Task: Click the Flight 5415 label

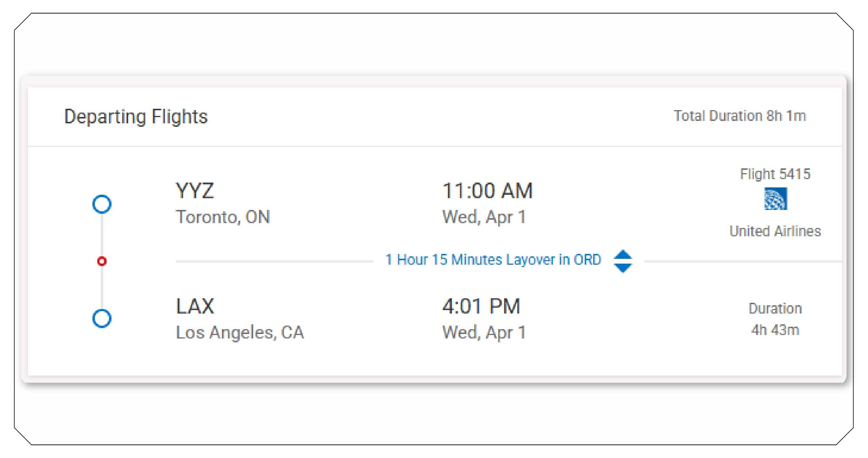Action: (x=775, y=174)
